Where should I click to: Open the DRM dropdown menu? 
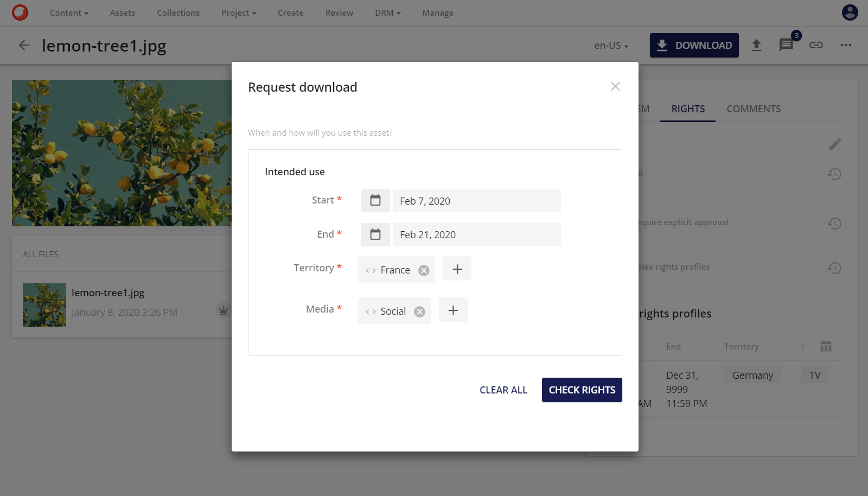387,12
